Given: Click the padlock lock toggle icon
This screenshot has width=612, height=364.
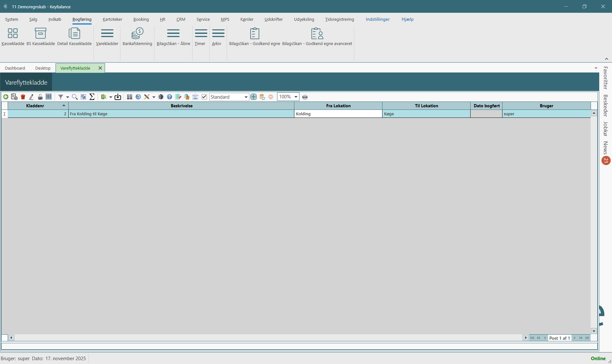Looking at the screenshot, I should tap(40, 97).
